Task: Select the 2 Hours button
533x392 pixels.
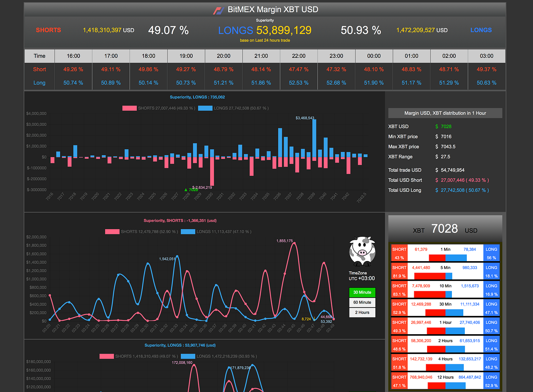Action: point(362,312)
